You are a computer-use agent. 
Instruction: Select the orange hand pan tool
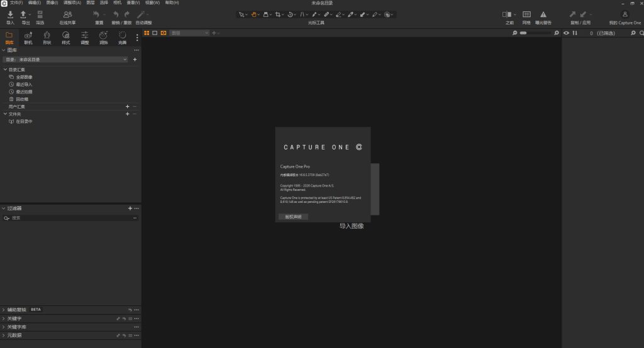(254, 15)
